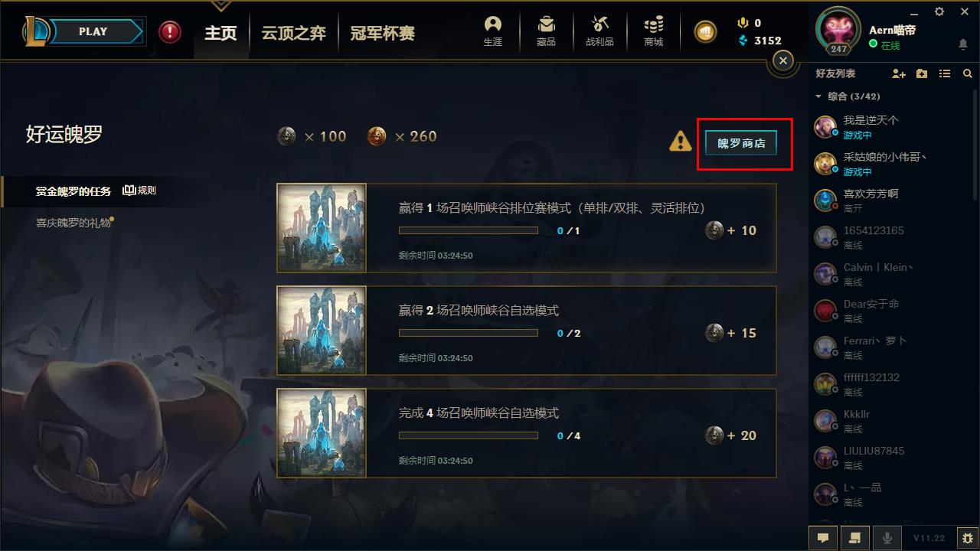Click the add friend icon
Viewport: 980px width, 551px height.
[x=899, y=73]
